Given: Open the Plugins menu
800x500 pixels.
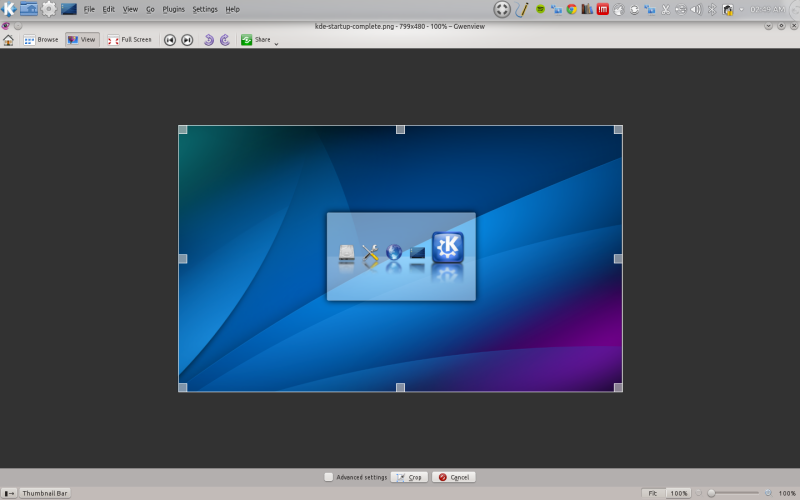Looking at the screenshot, I should pos(173,9).
